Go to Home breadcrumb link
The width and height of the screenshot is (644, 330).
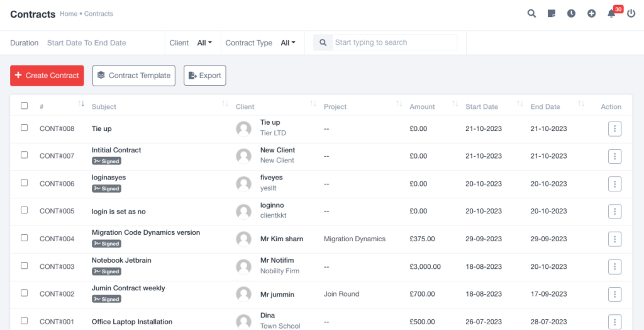coord(69,14)
